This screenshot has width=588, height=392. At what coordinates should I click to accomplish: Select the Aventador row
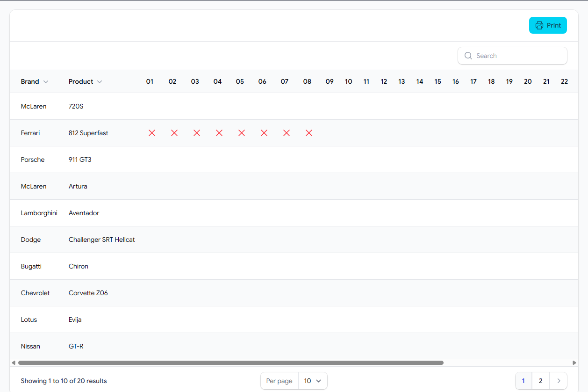point(84,213)
